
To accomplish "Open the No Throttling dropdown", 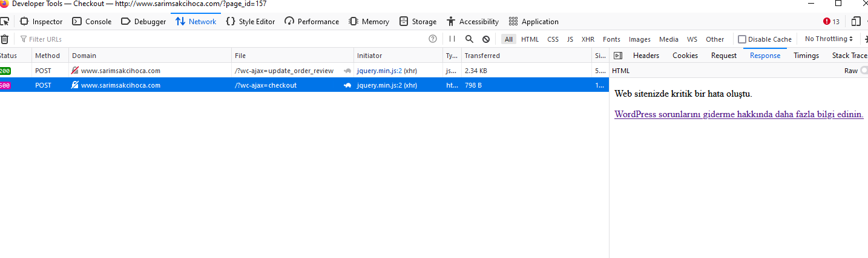I will pos(829,39).
